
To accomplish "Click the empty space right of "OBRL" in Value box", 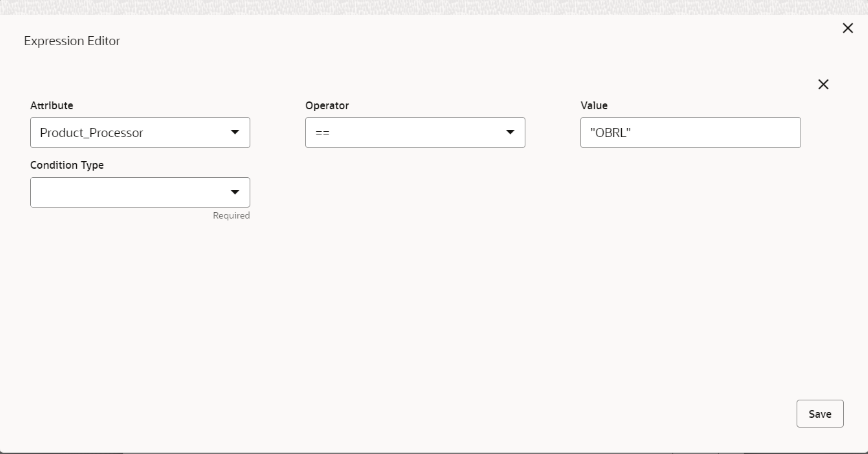I will (714, 132).
